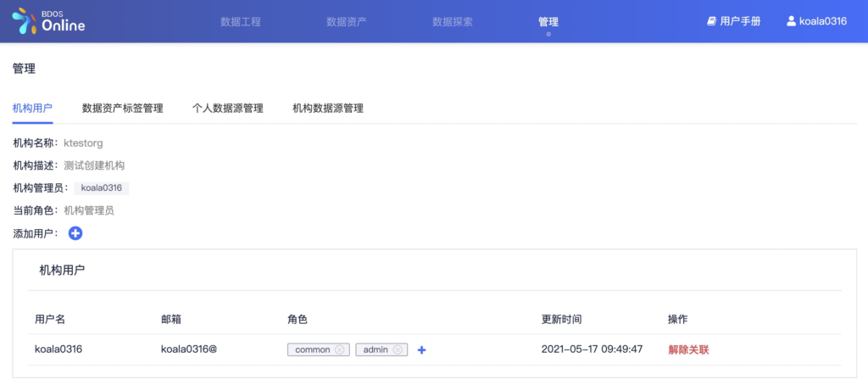Remove the common role tag
Viewport: 868px width, 391px height.
(x=339, y=349)
